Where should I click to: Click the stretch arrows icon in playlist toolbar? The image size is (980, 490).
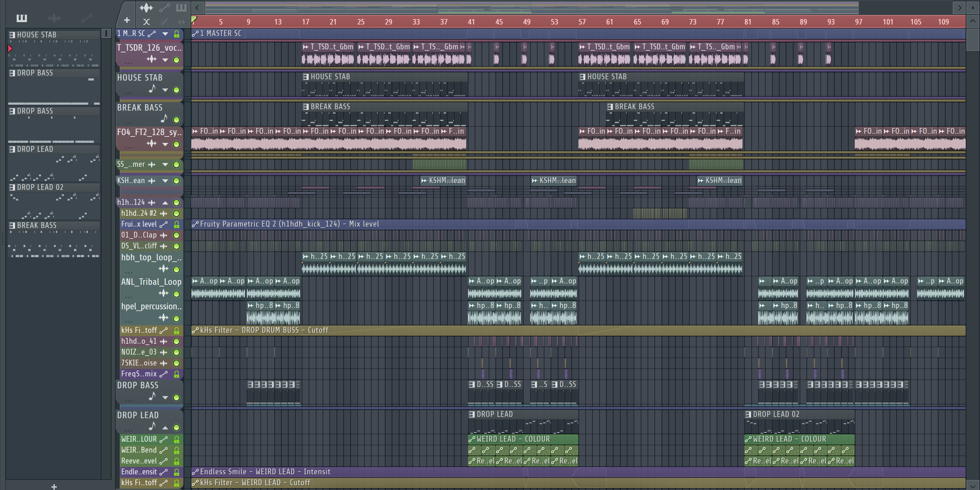coord(181,22)
